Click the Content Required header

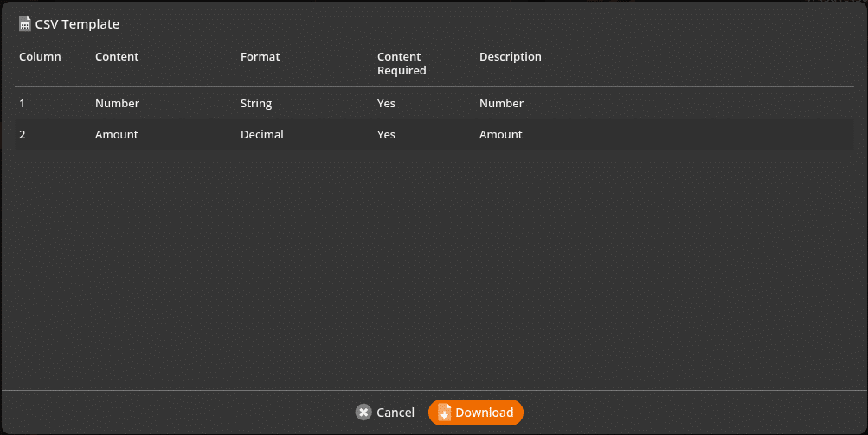point(402,64)
